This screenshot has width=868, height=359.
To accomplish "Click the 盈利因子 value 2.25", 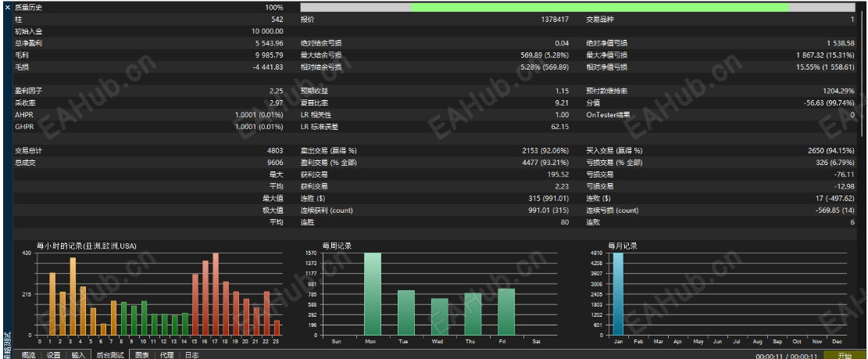I will tap(277, 91).
